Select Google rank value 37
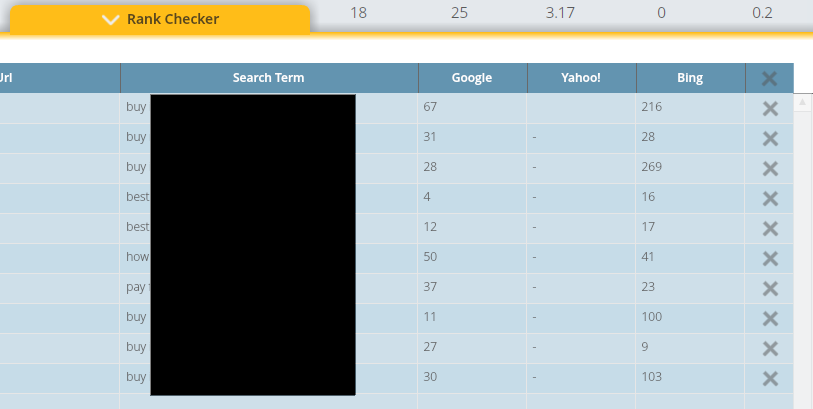Screen dimensions: 813x409 click(430, 287)
